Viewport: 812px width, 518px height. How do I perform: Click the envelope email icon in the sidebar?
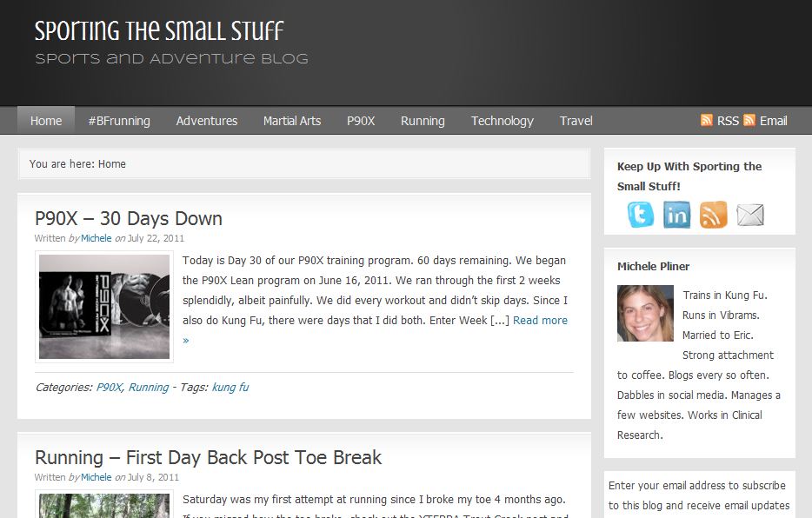pos(750,215)
